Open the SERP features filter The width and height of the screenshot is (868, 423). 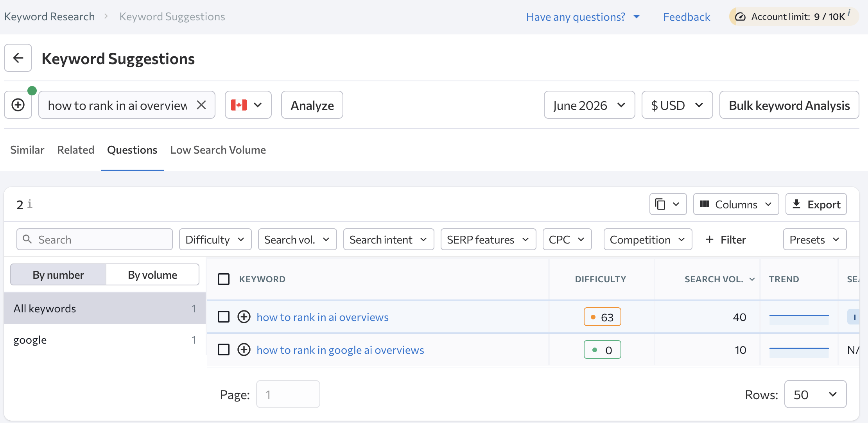click(488, 239)
